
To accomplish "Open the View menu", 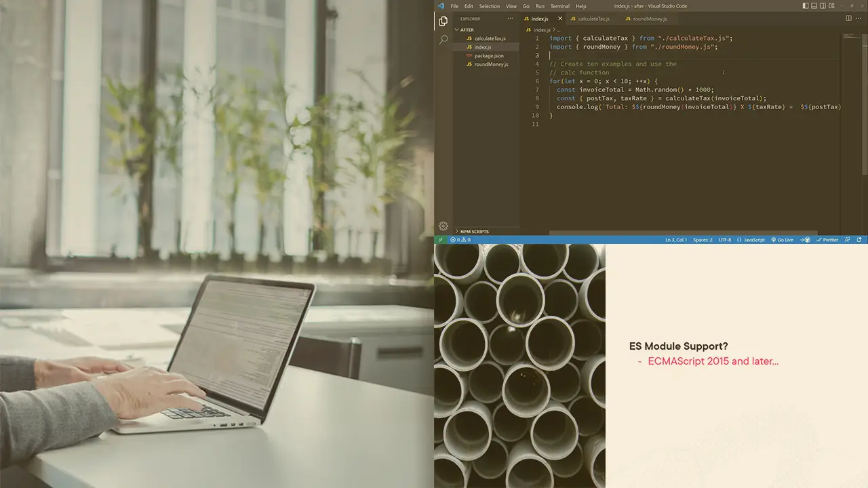I will (x=511, y=6).
